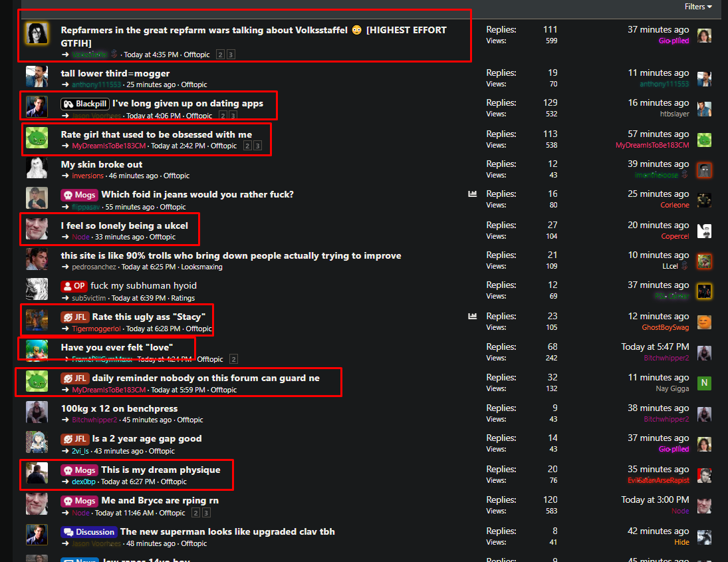Click the JFL tag on 'Rate this ugly ass Stacy' thread
Screen dimensions: 728x562
(x=74, y=317)
